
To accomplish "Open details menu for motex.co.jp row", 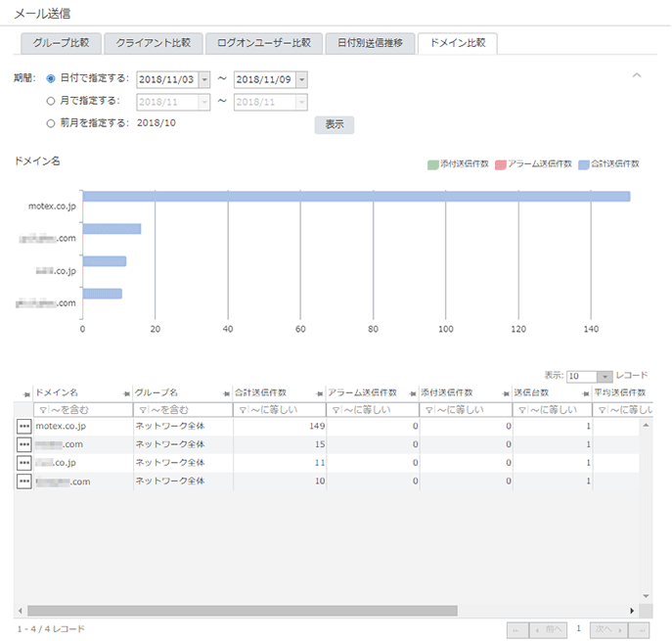I will click(x=23, y=427).
